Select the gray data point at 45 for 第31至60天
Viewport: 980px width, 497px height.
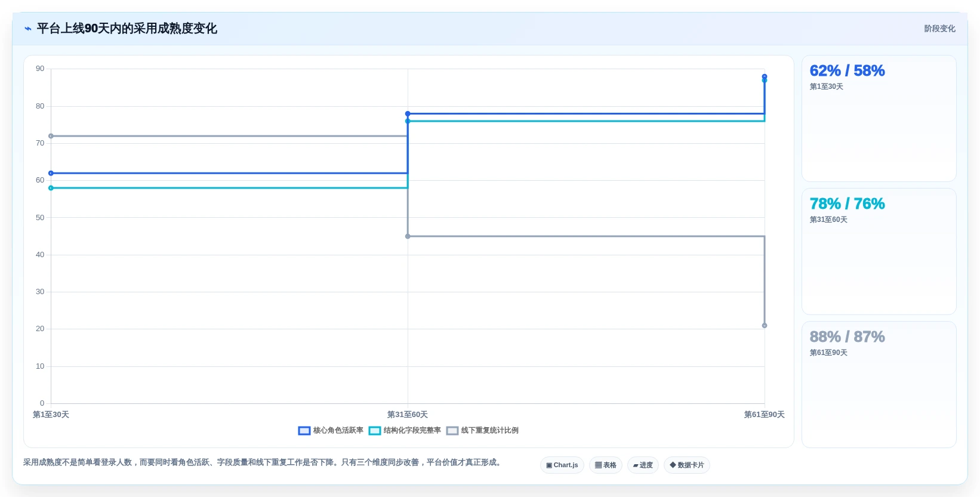point(408,236)
